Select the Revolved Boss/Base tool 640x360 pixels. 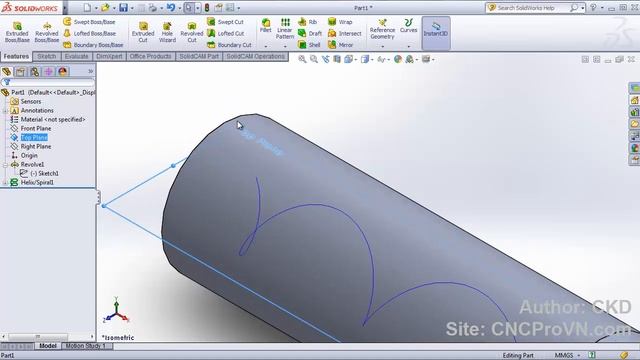click(47, 32)
